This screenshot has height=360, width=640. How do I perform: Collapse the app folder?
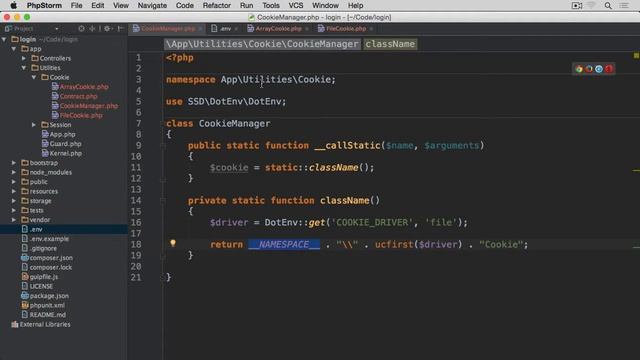tap(14, 49)
